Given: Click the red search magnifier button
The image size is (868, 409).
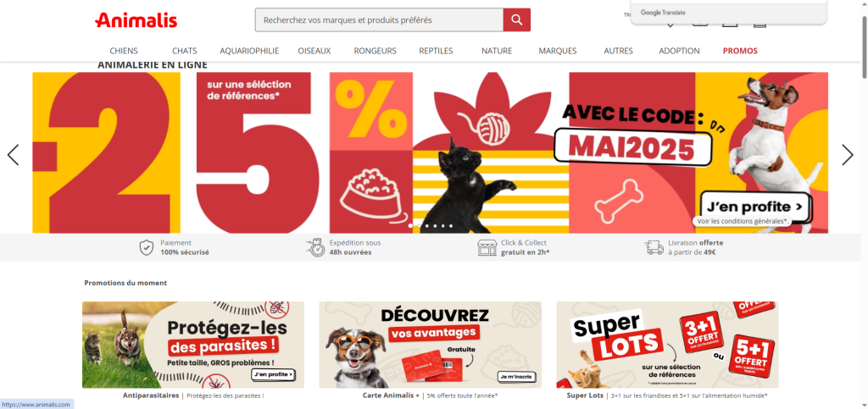Looking at the screenshot, I should pyautogui.click(x=516, y=19).
